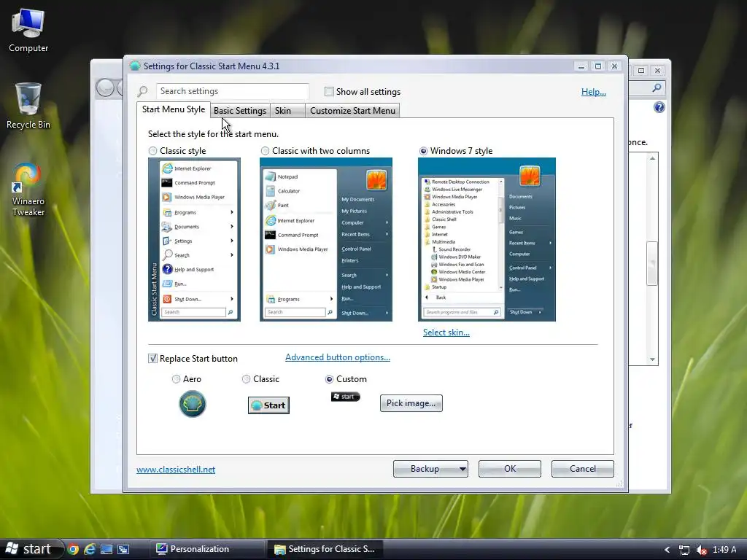This screenshot has height=560, width=747.
Task: Choose the Classic button radio option
Action: point(246,379)
